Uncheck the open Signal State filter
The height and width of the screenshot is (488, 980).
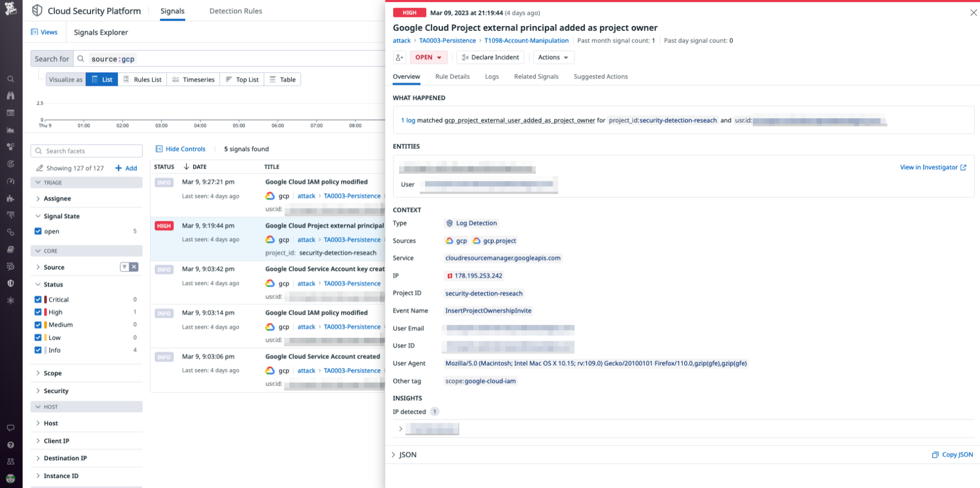[38, 231]
